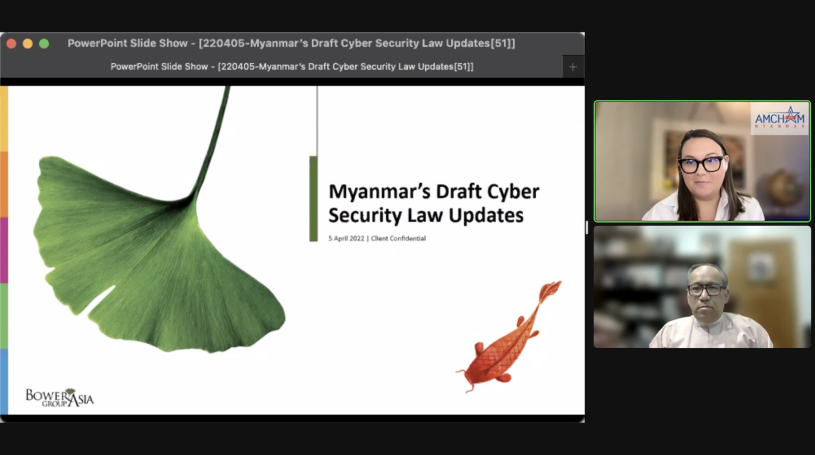Click the orange color strip on slide edge
The image size is (815, 455).
tap(4, 184)
